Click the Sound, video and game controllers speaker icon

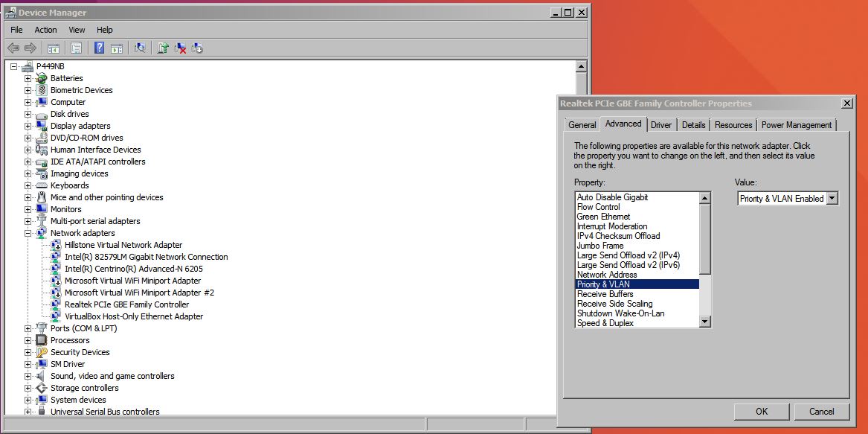tap(42, 377)
